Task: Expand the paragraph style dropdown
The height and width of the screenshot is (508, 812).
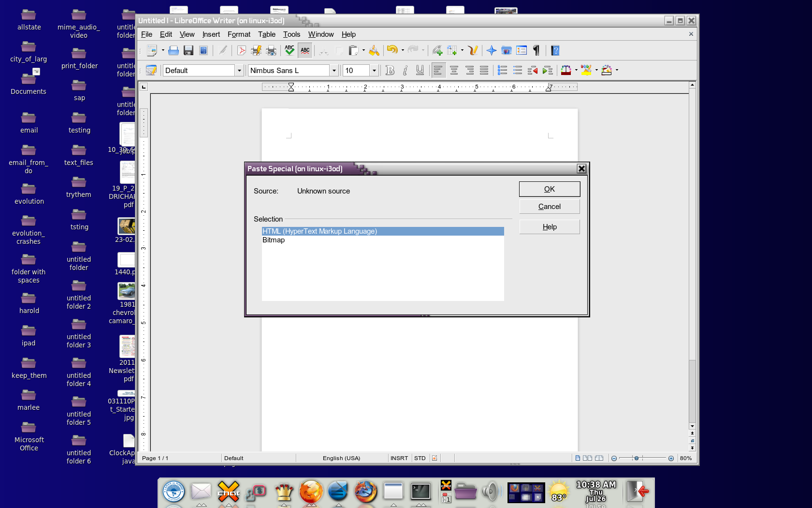Action: 239,71
